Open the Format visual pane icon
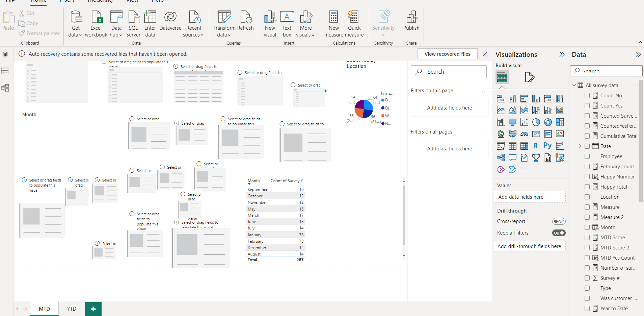Image resolution: width=644 pixels, height=316 pixels. click(530, 77)
